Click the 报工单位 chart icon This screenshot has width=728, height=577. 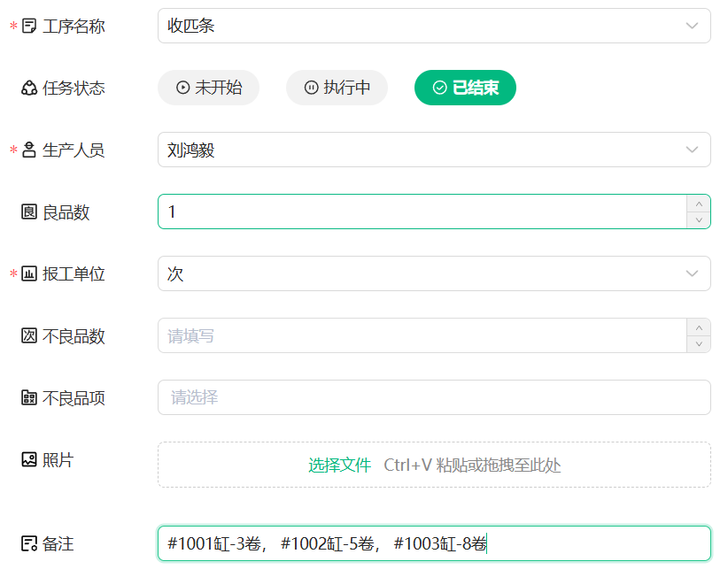pyautogui.click(x=29, y=274)
